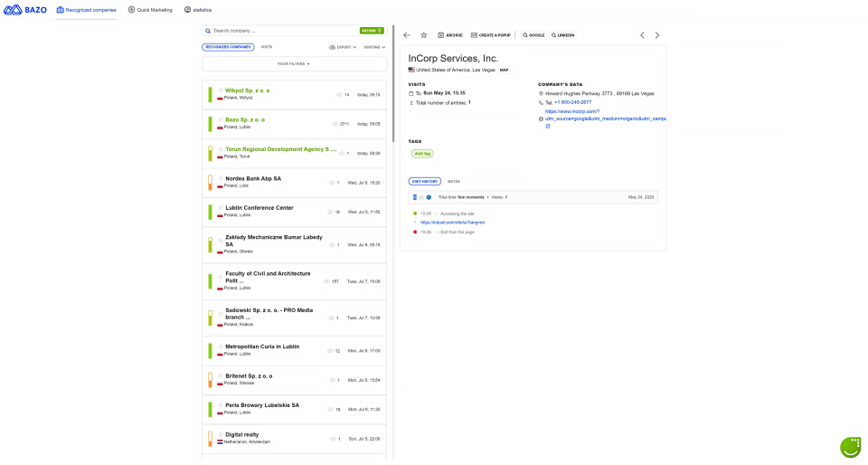Show next company with right chevron
868x465 pixels.
point(657,35)
